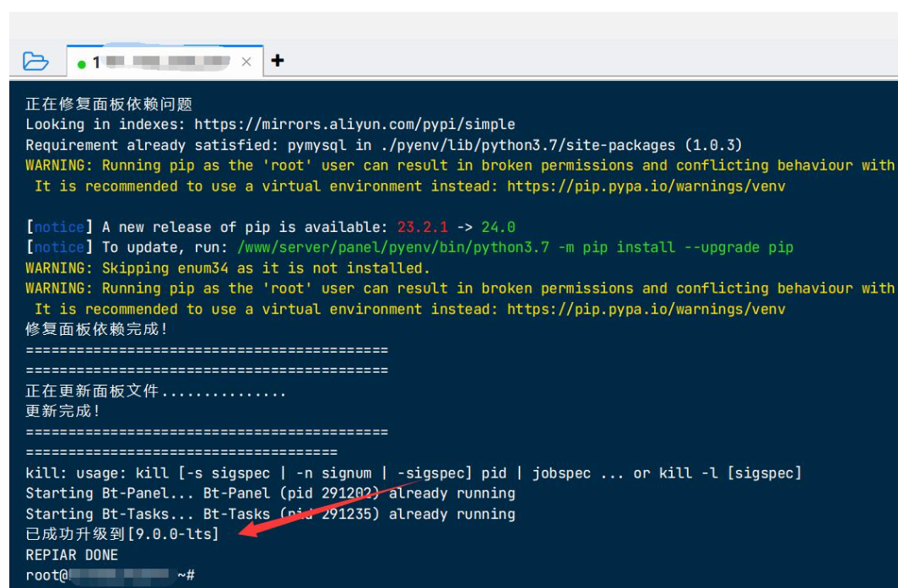Add a new terminal tab with plus
This screenshot has width=898, height=588.
pos(278,60)
